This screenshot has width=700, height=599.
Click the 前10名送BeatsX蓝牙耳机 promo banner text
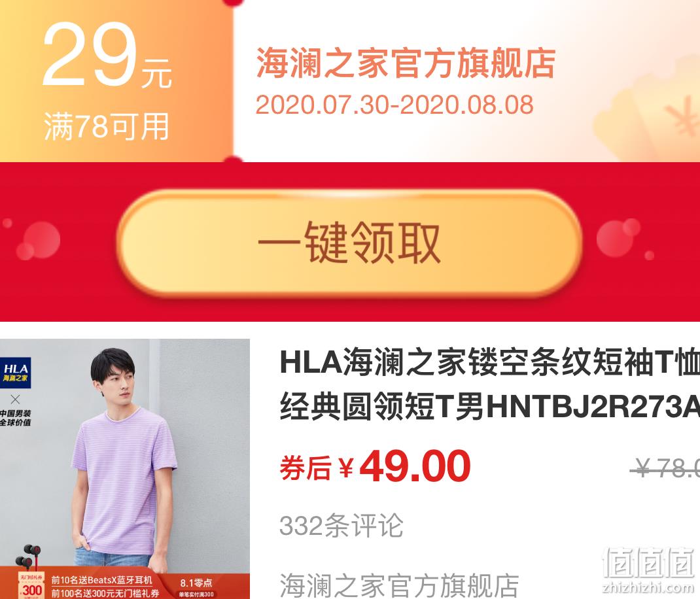(102, 580)
